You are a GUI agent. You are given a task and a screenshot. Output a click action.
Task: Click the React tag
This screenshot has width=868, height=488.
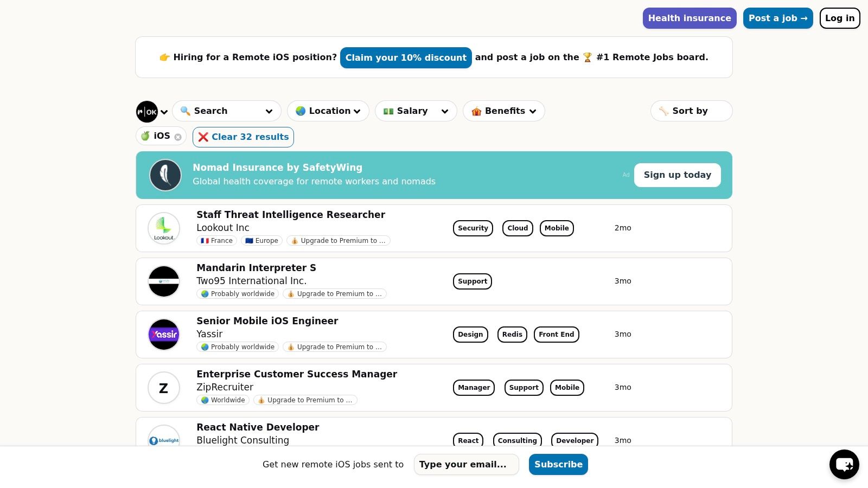coord(468,440)
